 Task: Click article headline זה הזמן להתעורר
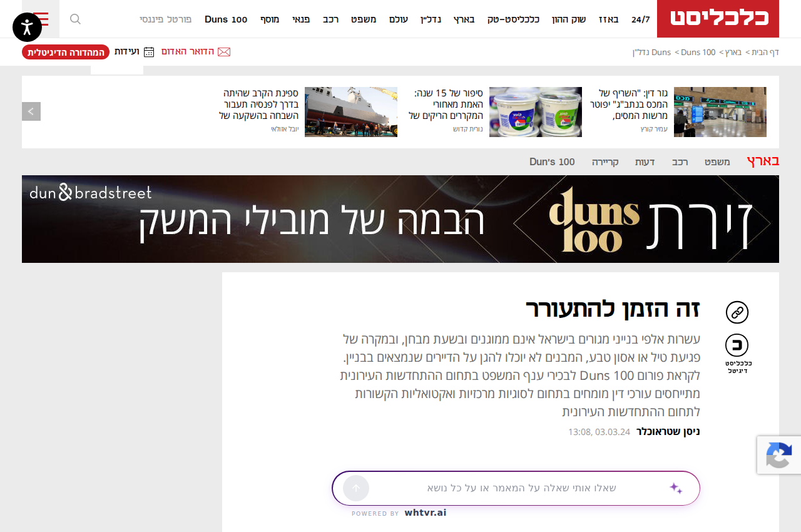[x=613, y=309]
